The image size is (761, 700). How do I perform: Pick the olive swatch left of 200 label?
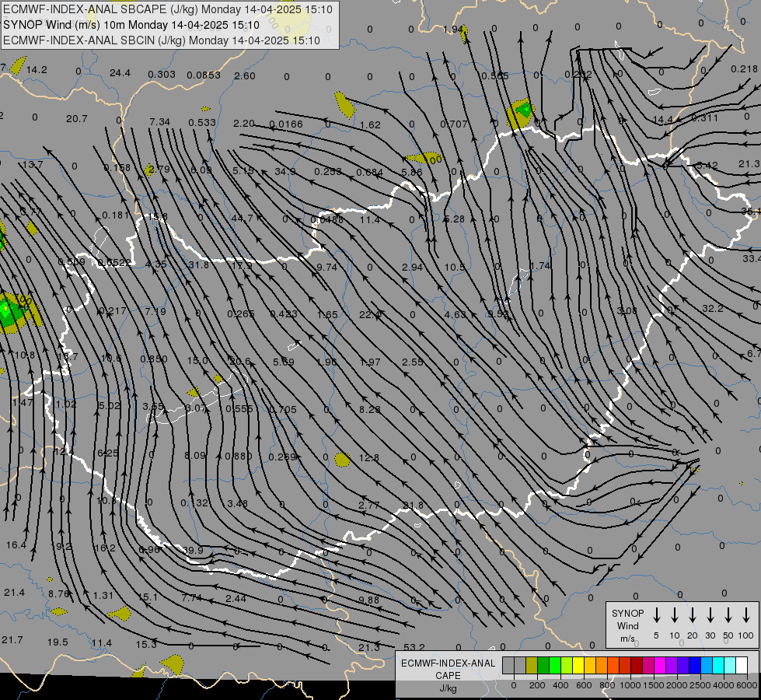tap(532, 666)
